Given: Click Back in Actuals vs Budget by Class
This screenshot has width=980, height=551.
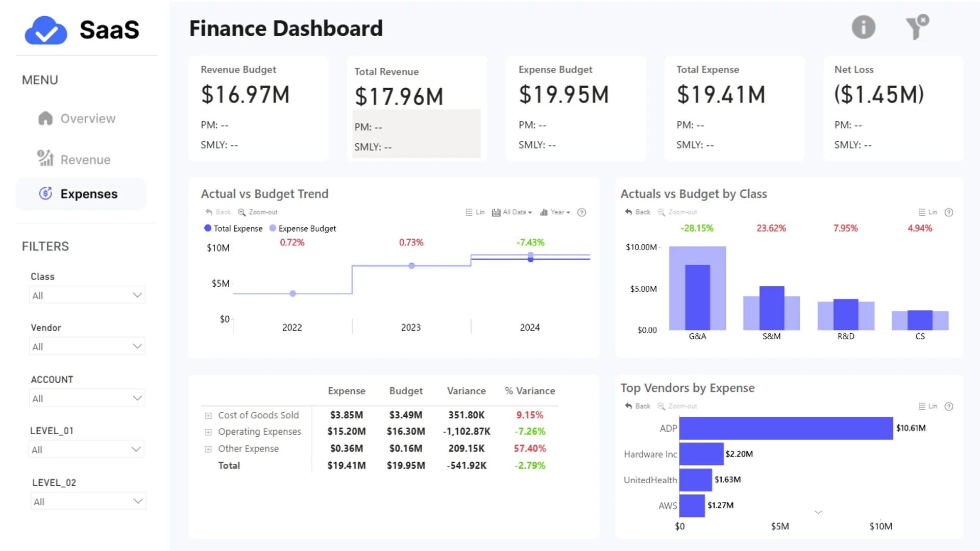Looking at the screenshot, I should pyautogui.click(x=638, y=212).
